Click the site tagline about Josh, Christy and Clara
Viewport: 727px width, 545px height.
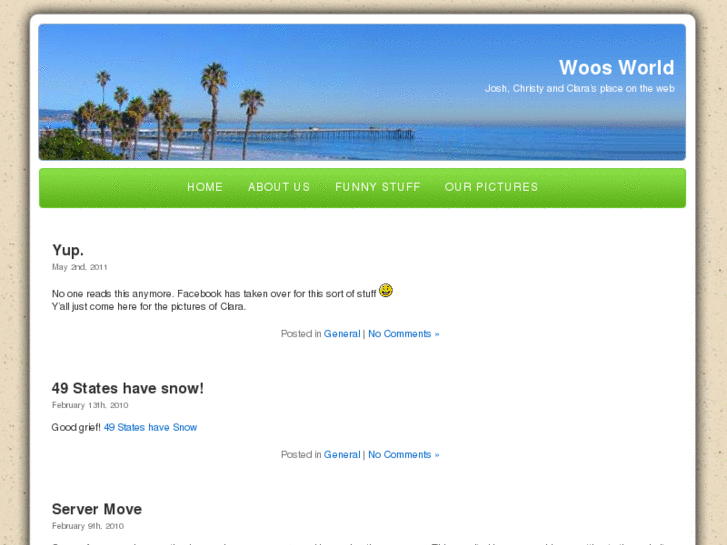point(579,89)
